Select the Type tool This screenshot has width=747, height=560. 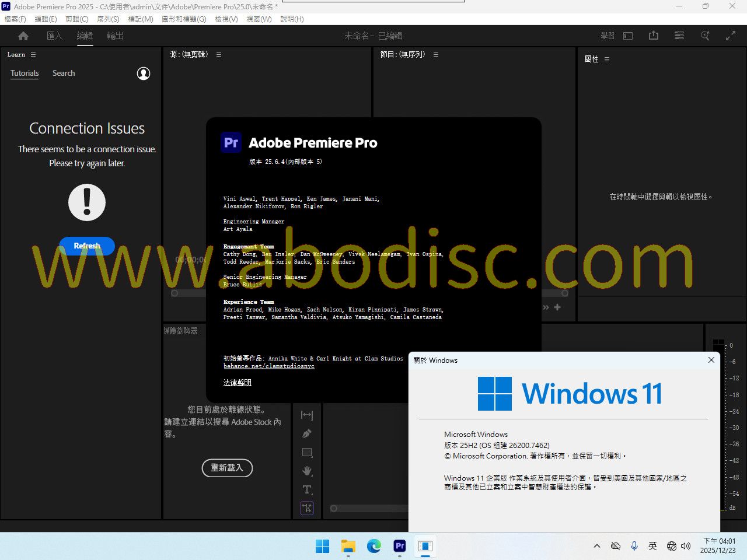coord(307,489)
